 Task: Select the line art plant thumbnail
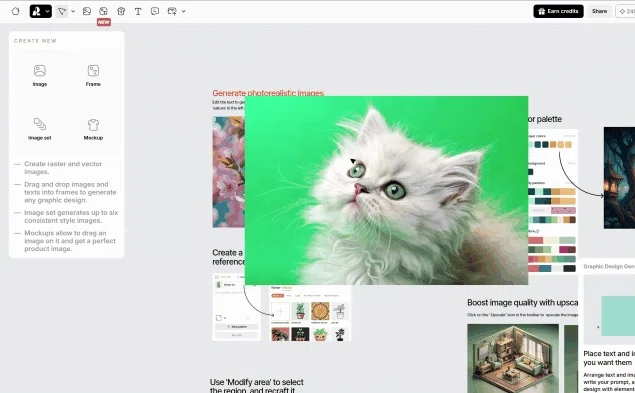pyautogui.click(x=340, y=312)
